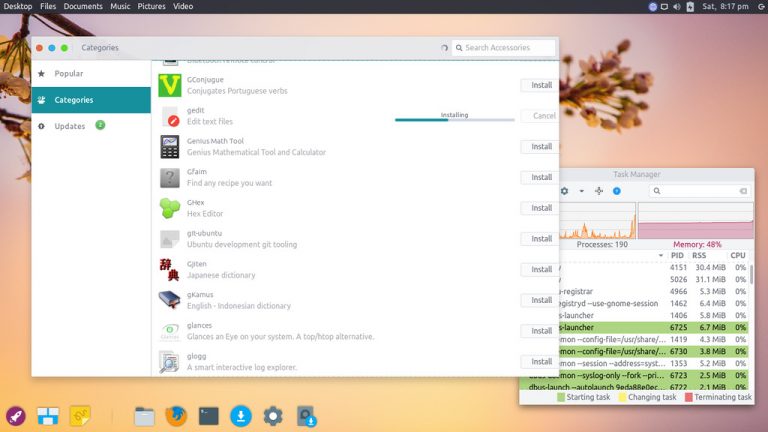
Task: Sort by RSS column header
Action: pyautogui.click(x=699, y=256)
